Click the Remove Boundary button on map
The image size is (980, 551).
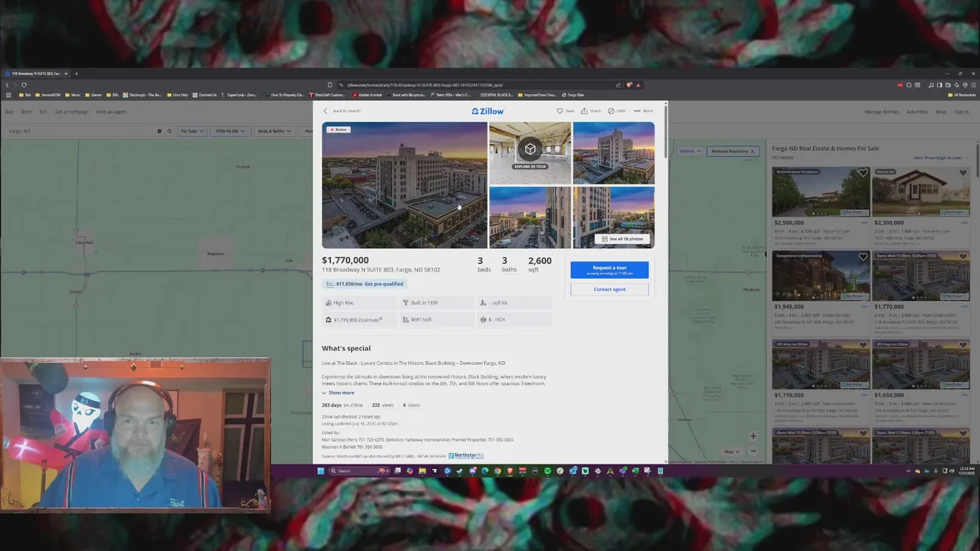coord(733,151)
